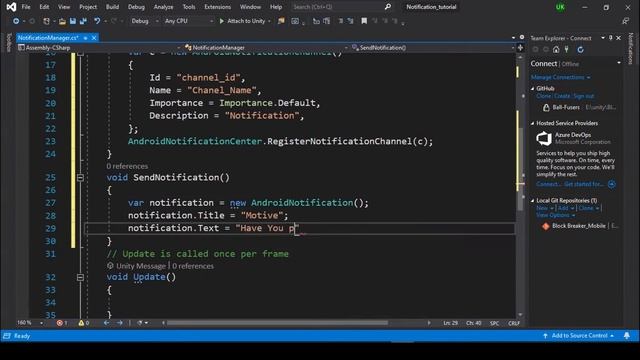Close the Team Explorer panel
The height and width of the screenshot is (360, 640).
point(618,38)
